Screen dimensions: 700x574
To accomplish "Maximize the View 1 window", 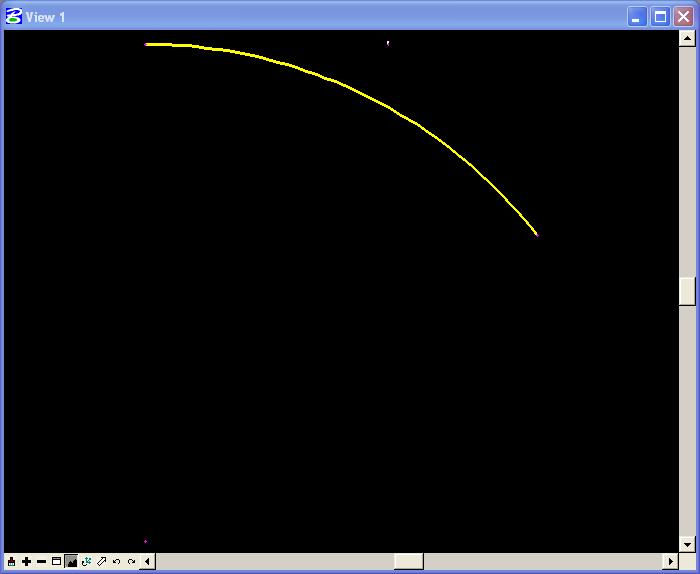I will (x=660, y=17).
